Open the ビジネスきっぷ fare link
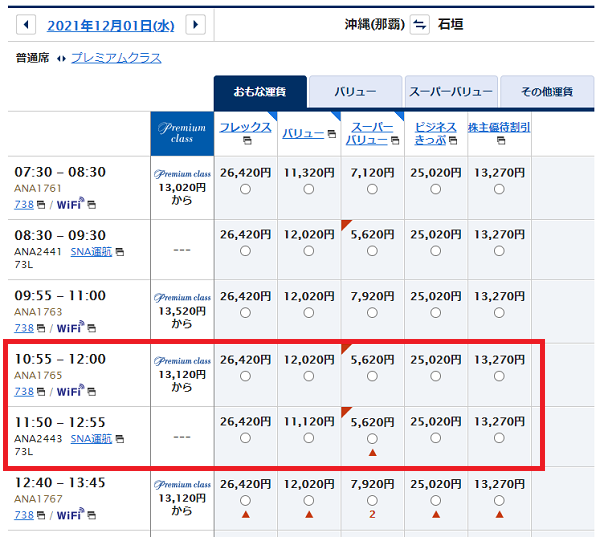Viewport: 600px width, 537px height. click(435, 134)
